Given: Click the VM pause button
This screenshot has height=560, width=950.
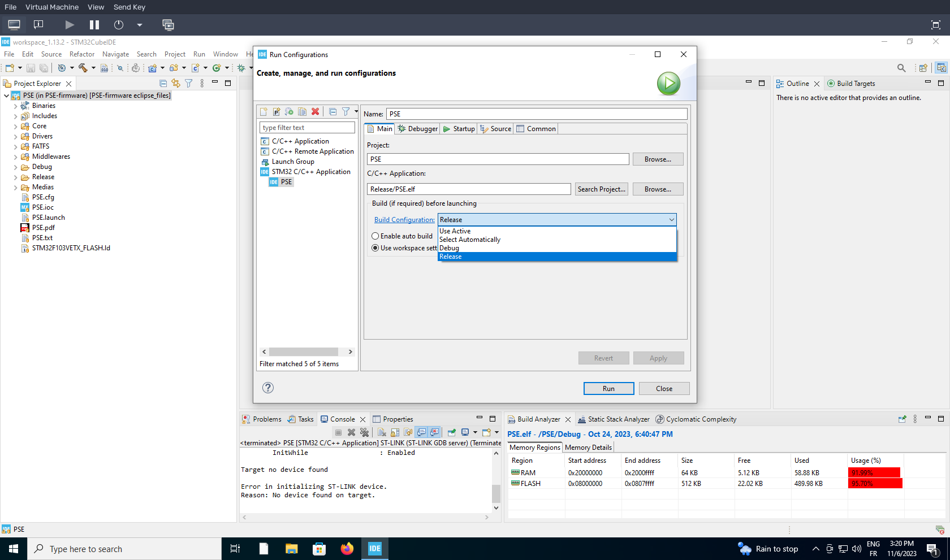Looking at the screenshot, I should coord(94,25).
